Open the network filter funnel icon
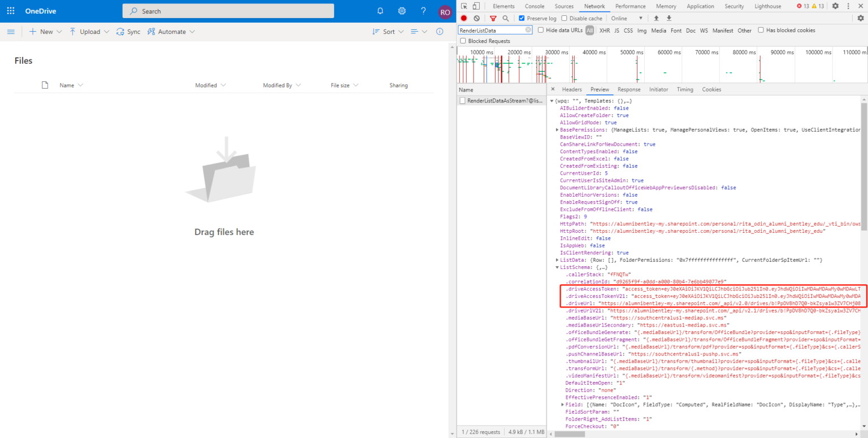The image size is (868, 438). click(x=492, y=18)
